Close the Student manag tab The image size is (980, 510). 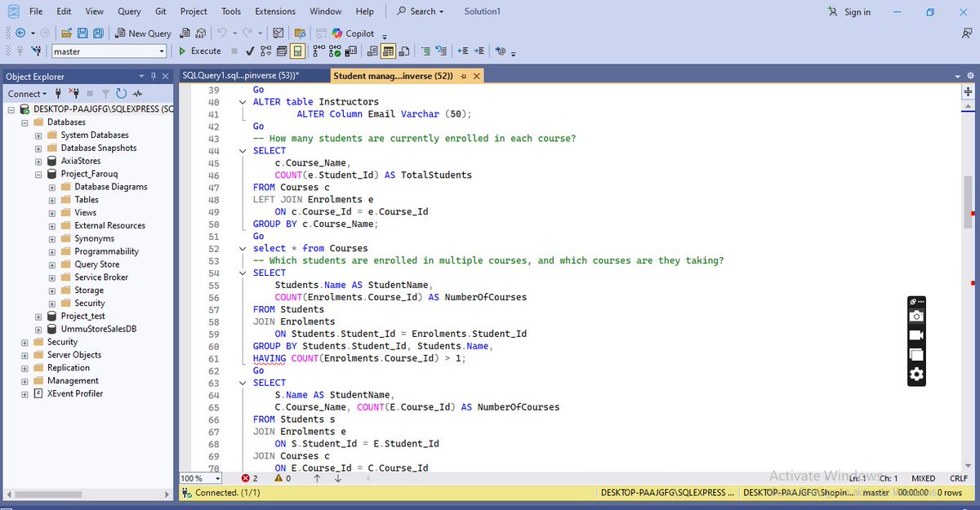click(477, 76)
